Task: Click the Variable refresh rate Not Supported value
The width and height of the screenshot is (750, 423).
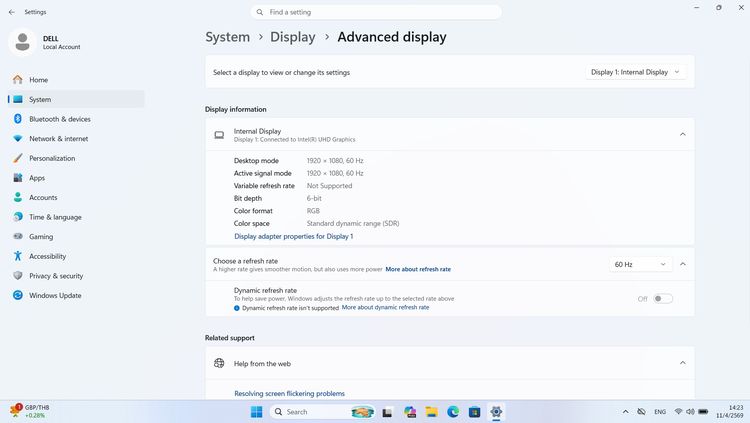Action: (x=330, y=186)
